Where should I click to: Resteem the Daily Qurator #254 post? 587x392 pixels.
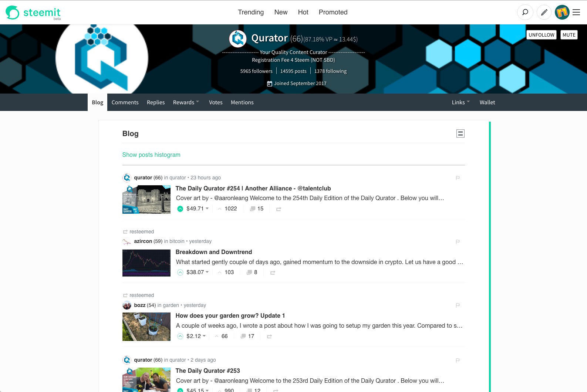pyautogui.click(x=279, y=209)
